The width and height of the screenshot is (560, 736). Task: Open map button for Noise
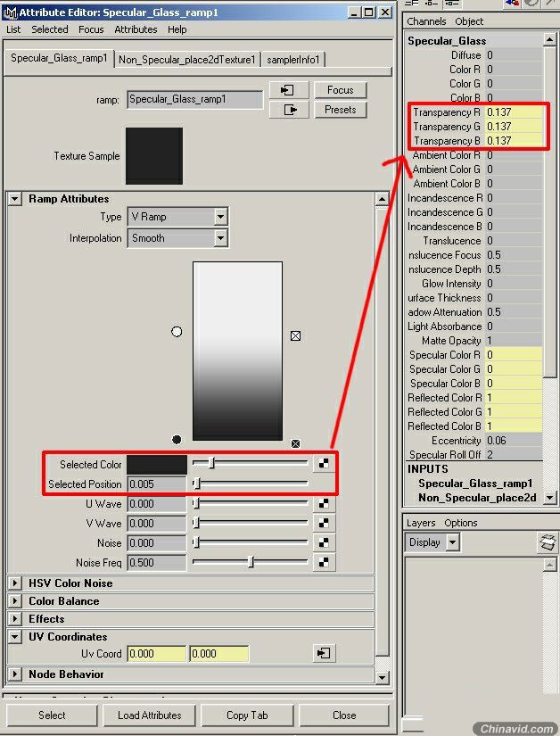(324, 542)
